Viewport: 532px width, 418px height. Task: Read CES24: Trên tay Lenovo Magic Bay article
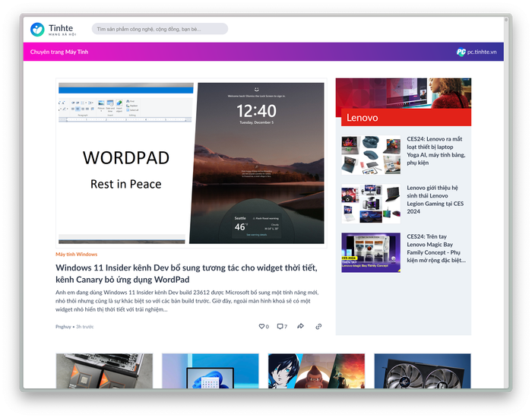pyautogui.click(x=436, y=249)
